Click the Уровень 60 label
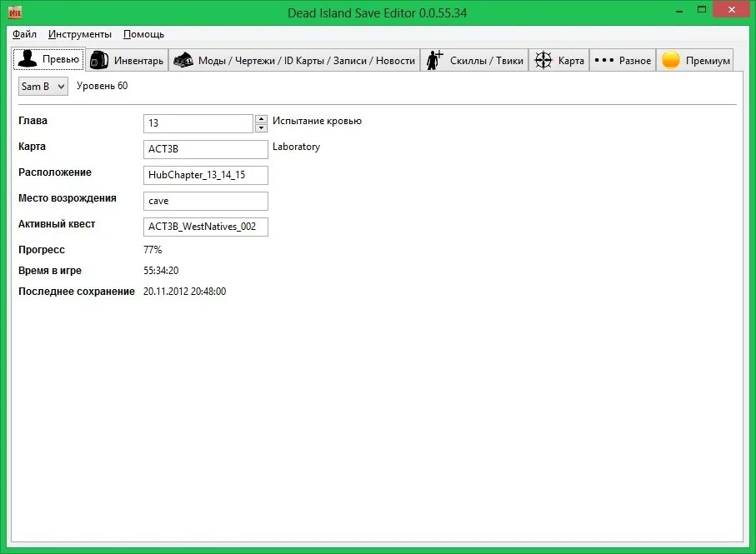Image resolution: width=756 pixels, height=554 pixels. point(103,86)
